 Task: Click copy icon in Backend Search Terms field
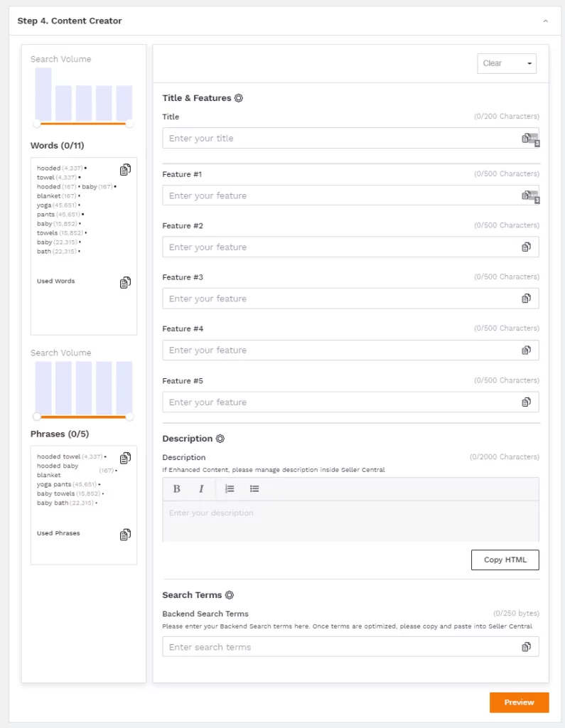(526, 647)
